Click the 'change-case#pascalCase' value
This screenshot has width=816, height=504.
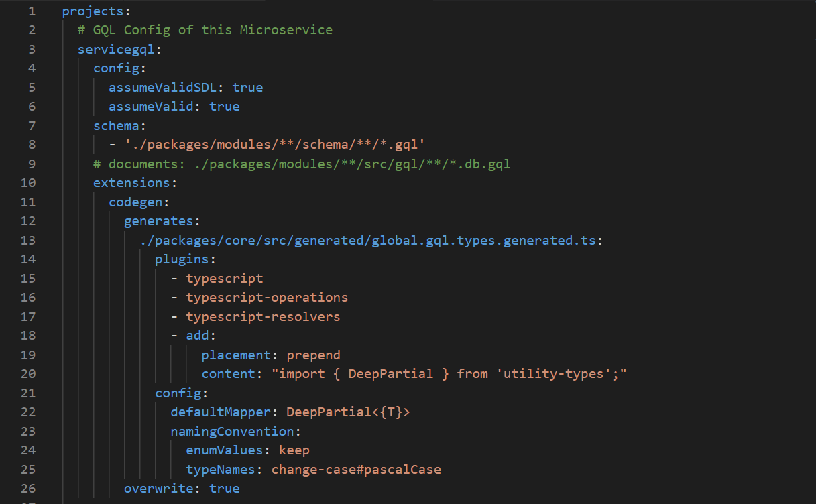tap(356, 469)
